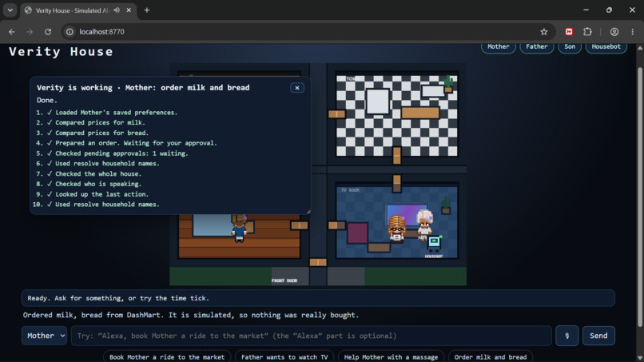This screenshot has width=644, height=362.
Task: Click the page vertical scrollbar
Action: [x=639, y=197]
